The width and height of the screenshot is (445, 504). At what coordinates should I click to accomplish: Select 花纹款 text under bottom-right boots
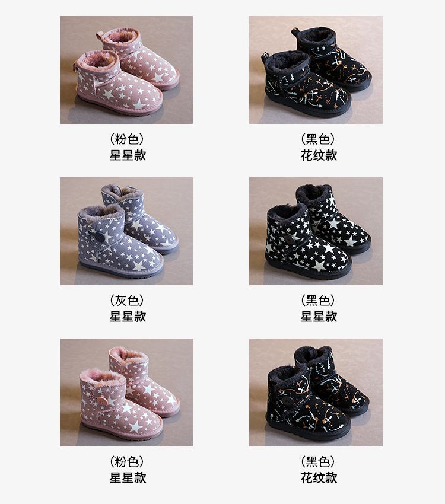[319, 478]
